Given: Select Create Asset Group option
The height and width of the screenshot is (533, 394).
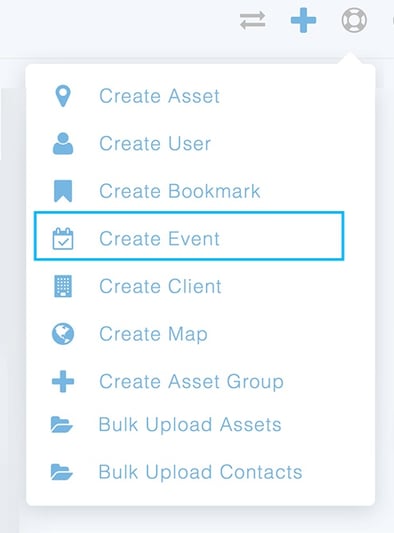Looking at the screenshot, I should point(191,381).
